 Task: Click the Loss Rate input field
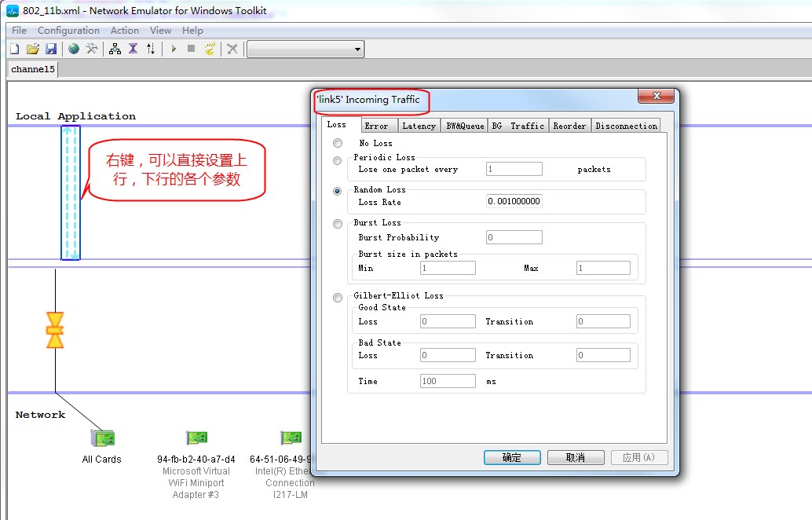pos(515,201)
